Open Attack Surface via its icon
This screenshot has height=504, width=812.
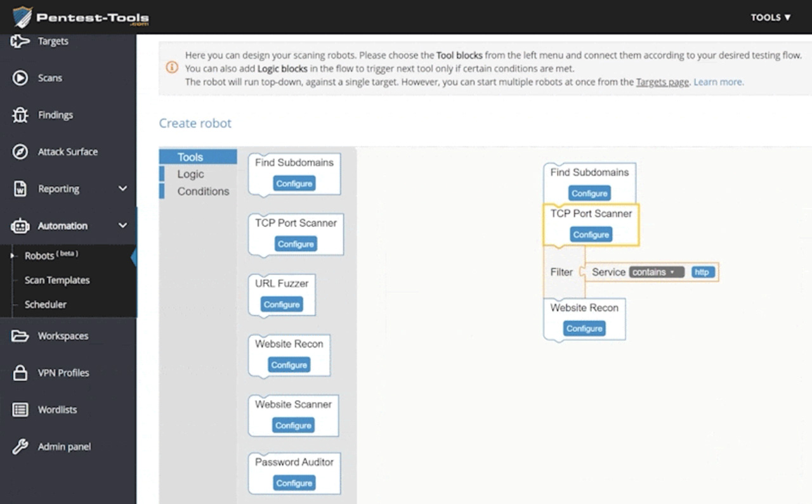20,152
